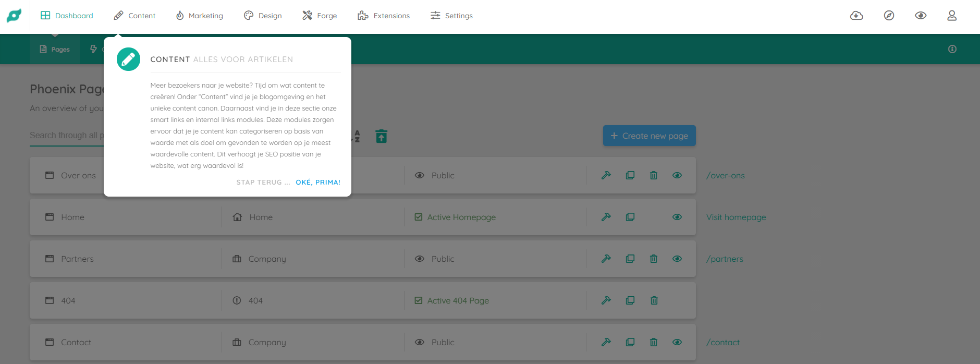Image resolution: width=980 pixels, height=364 pixels.
Task: Select the Pages tab
Action: pos(55,50)
